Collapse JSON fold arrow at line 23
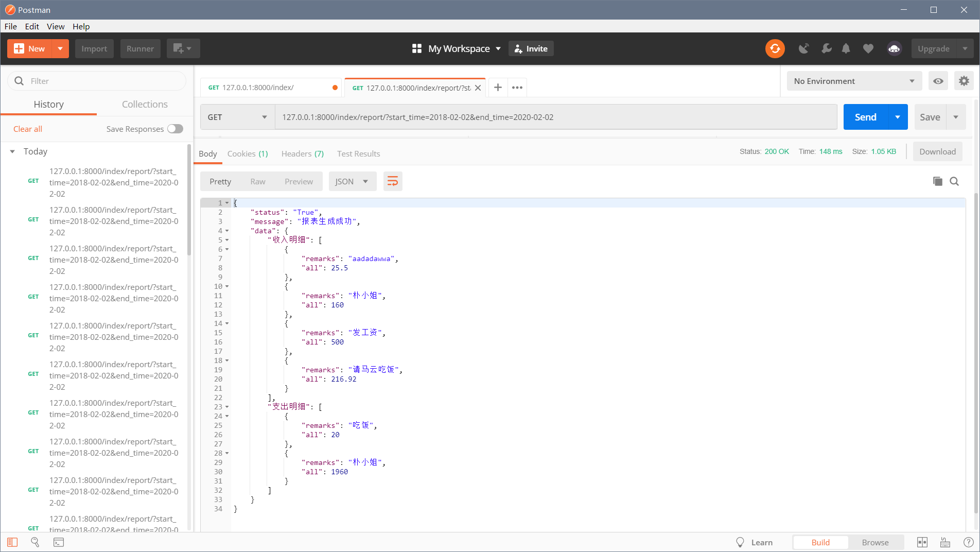Image resolution: width=980 pixels, height=552 pixels. (x=227, y=407)
